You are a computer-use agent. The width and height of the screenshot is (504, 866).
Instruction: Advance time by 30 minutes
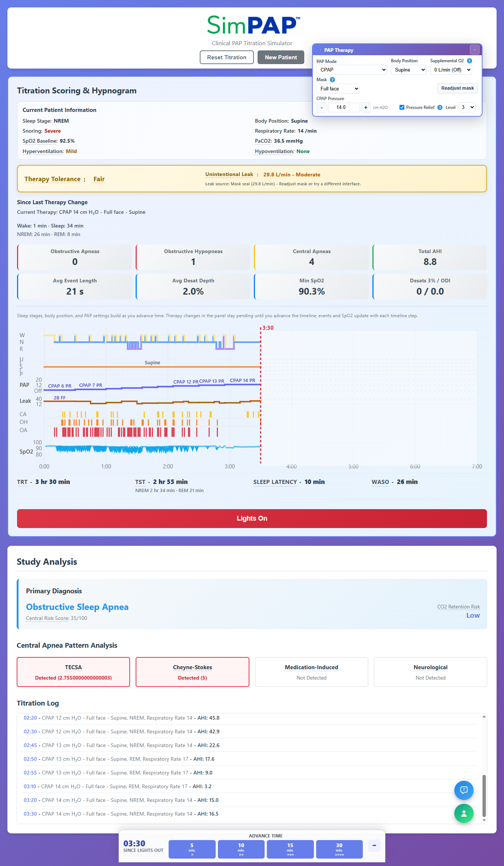point(339,849)
